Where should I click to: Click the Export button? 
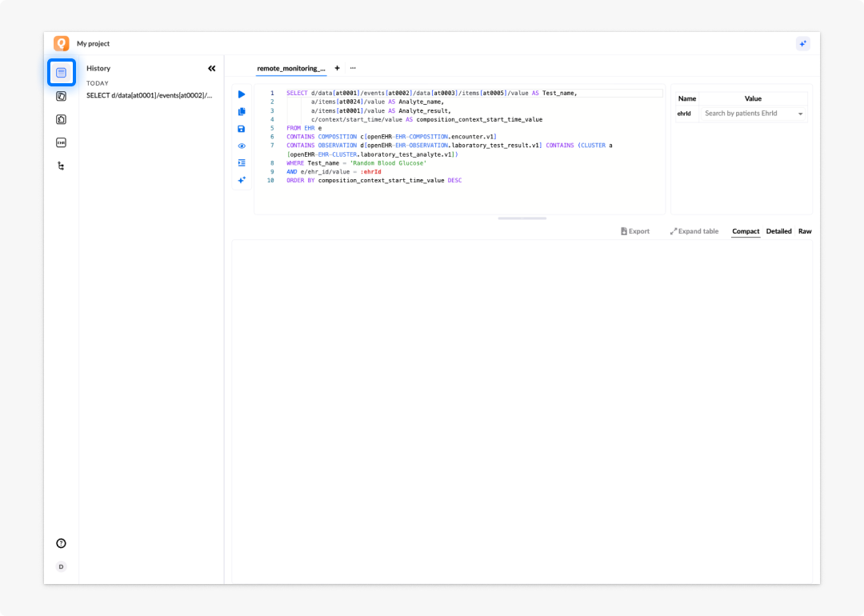click(x=634, y=231)
